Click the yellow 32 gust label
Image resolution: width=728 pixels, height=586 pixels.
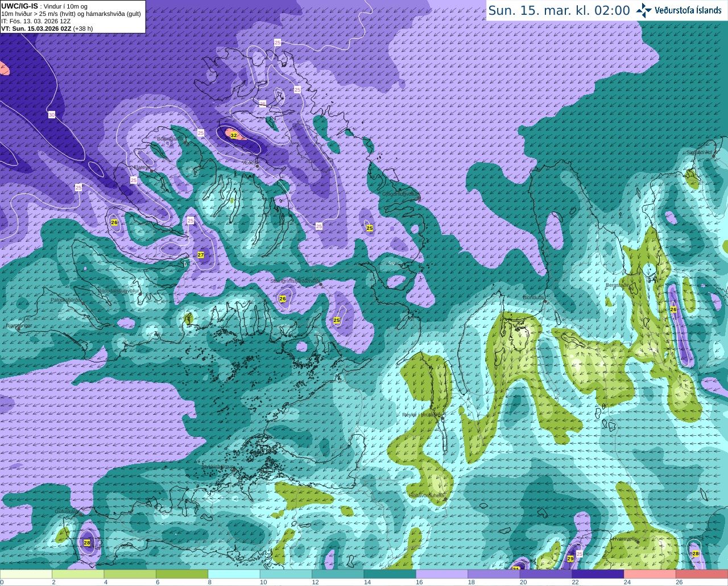[233, 135]
